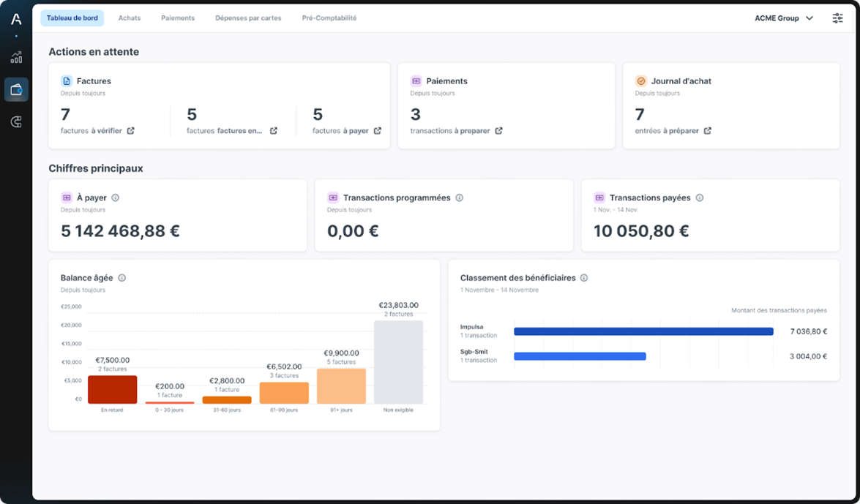Open the magnet icon at sidebar bottom
This screenshot has height=504, width=860.
point(15,121)
